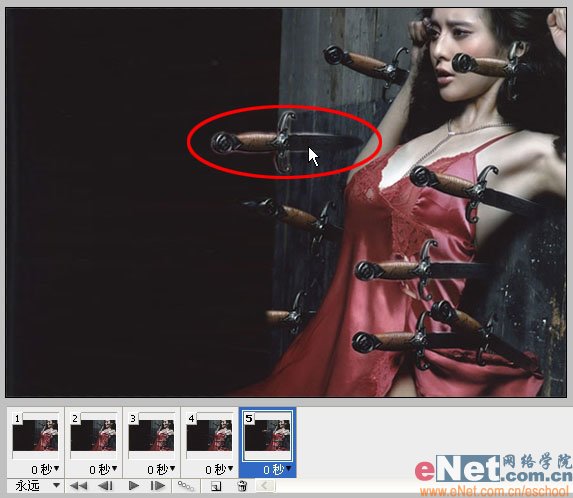This screenshot has width=573, height=498.
Task: Play the animation
Action: coord(134,486)
